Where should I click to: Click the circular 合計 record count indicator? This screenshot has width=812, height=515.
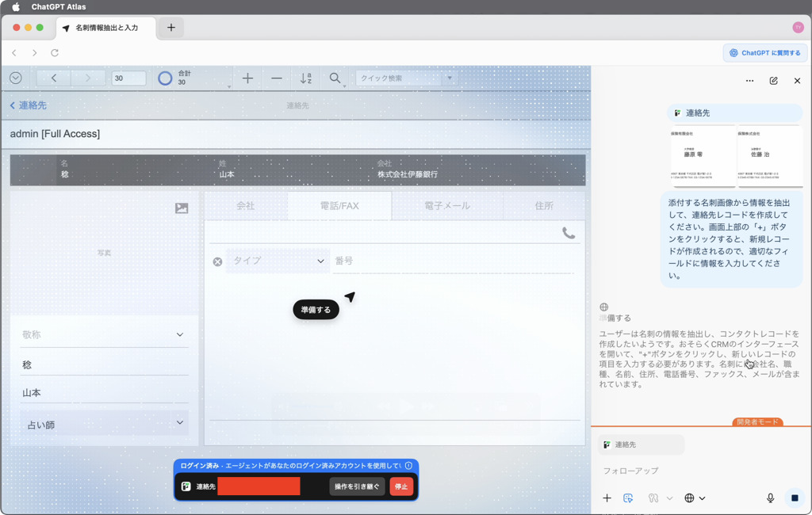click(x=165, y=78)
